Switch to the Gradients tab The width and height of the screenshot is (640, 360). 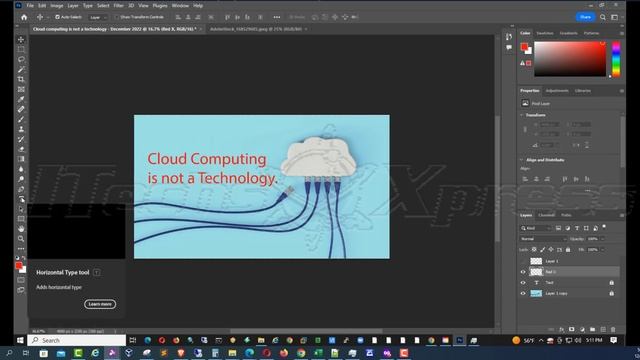coord(569,33)
